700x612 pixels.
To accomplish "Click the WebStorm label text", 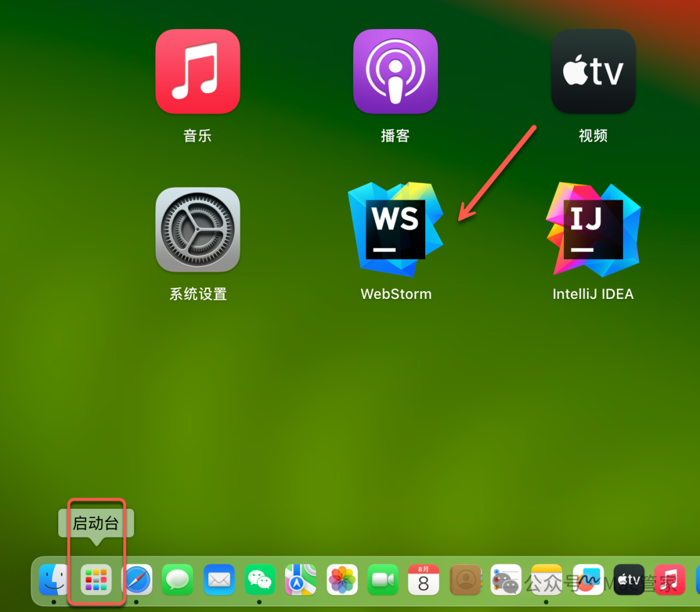I will click(396, 294).
